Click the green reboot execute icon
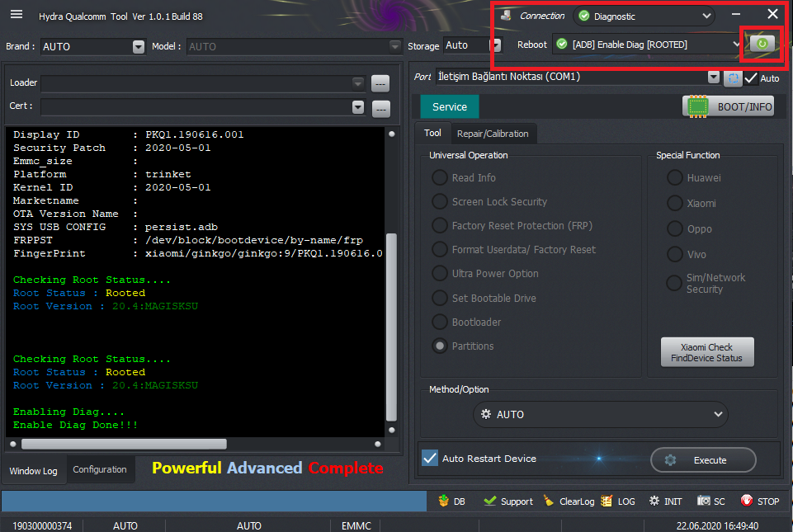793x532 pixels. [x=762, y=44]
